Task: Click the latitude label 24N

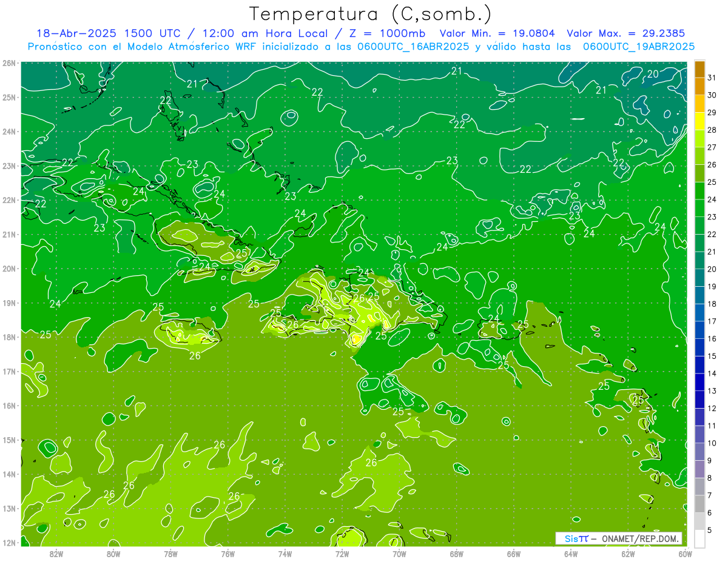Action: click(x=9, y=132)
